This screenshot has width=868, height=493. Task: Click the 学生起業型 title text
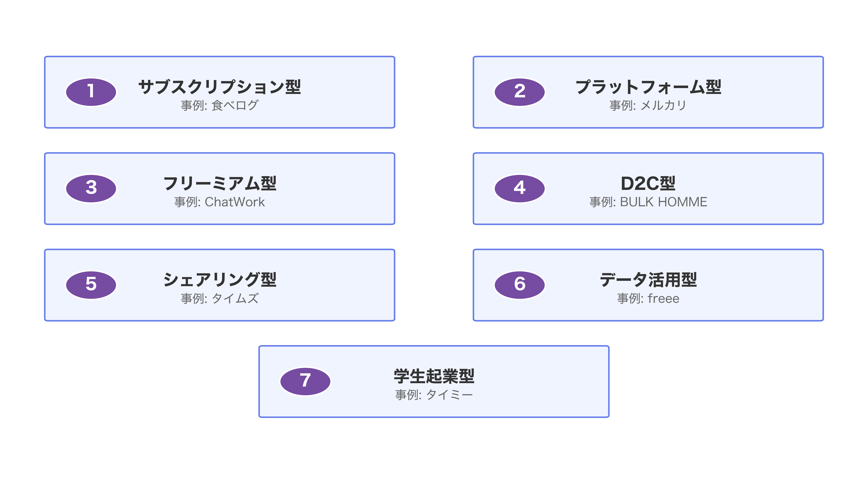click(434, 376)
